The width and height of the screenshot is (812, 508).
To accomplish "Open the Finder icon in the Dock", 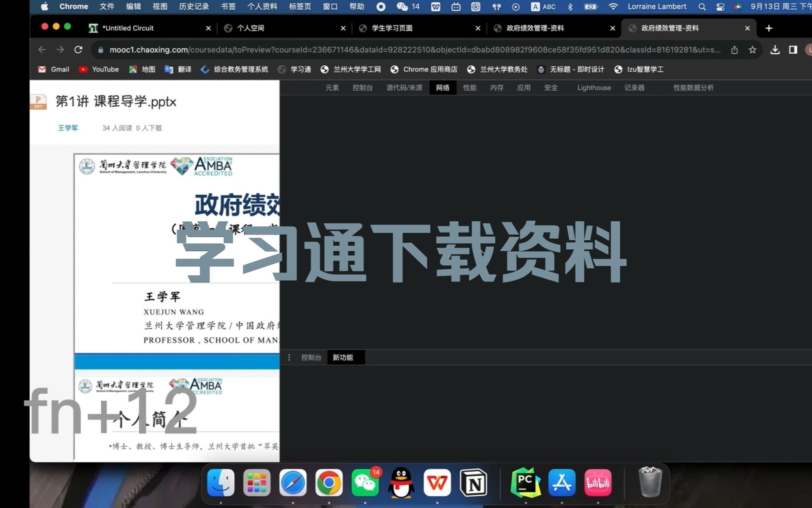I will point(221,483).
